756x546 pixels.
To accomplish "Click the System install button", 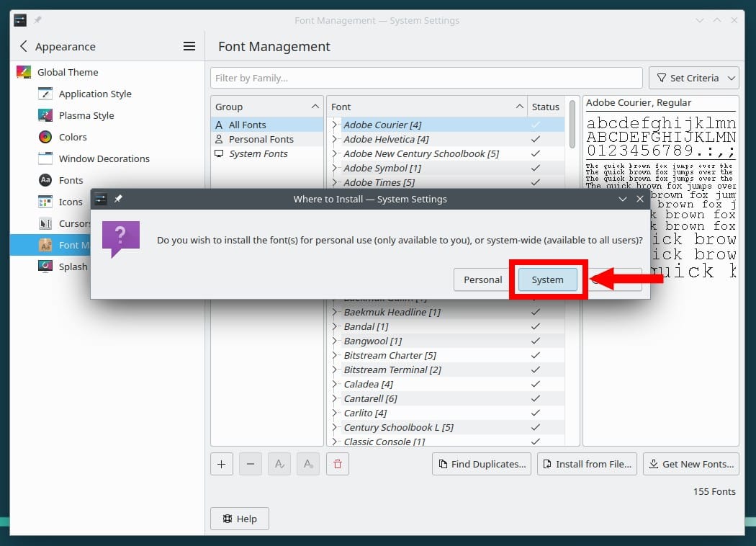I will point(547,279).
